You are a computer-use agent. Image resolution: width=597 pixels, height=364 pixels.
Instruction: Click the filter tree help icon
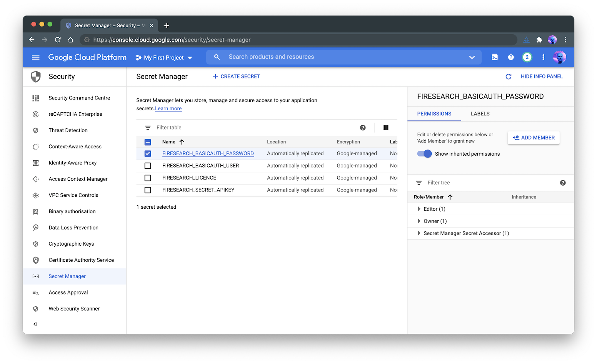coord(563,183)
